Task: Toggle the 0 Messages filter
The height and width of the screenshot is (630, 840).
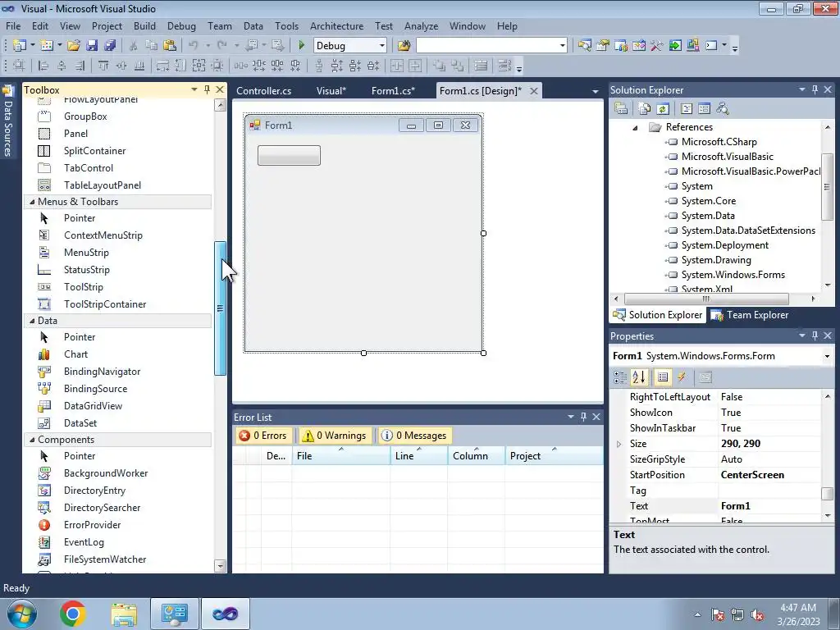Action: tap(414, 436)
